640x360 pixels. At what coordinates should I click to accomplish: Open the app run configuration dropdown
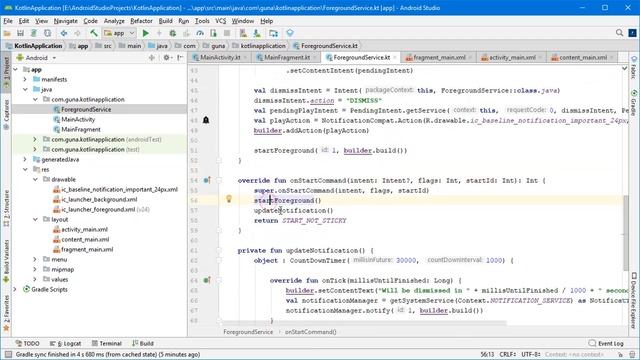pos(119,33)
